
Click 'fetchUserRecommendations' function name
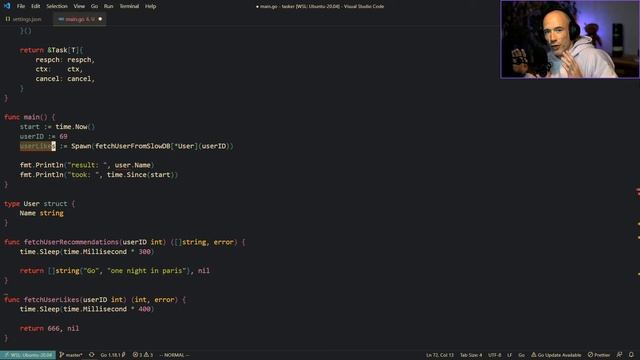point(71,242)
